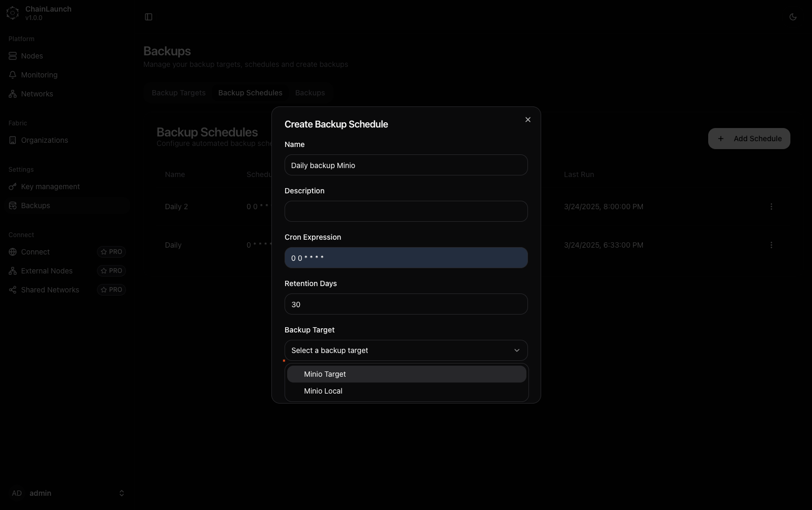Switch to the Backup Targets tab
The width and height of the screenshot is (812, 510).
coord(179,93)
